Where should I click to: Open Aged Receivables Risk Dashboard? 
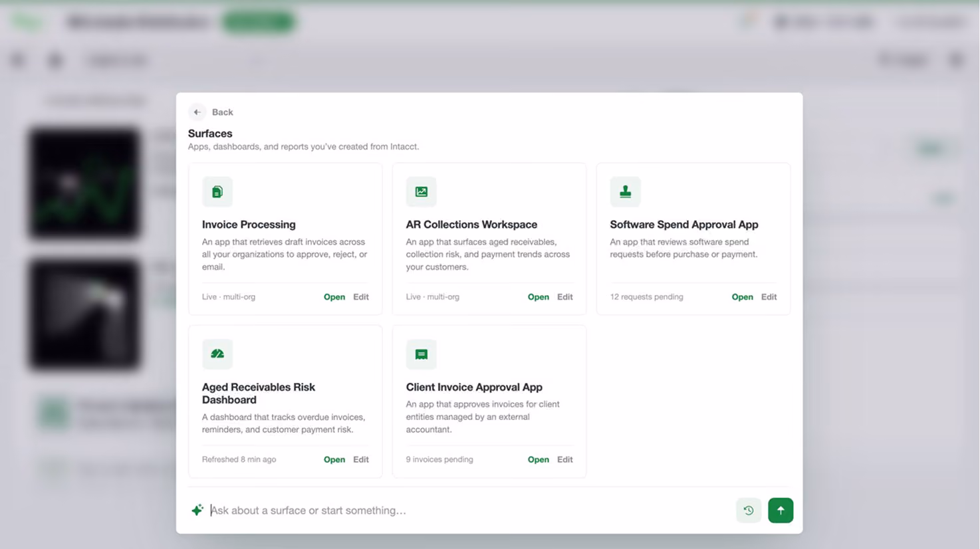334,459
